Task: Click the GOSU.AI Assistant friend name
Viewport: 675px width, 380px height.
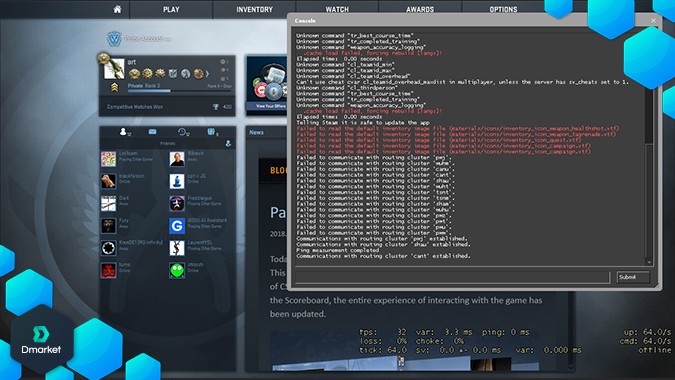Action: 207,220
